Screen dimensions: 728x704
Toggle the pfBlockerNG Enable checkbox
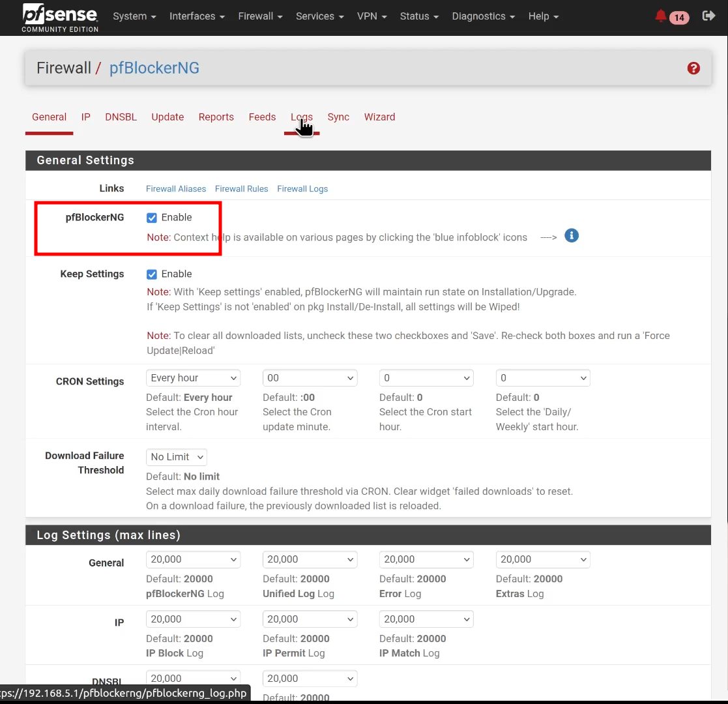click(x=151, y=218)
